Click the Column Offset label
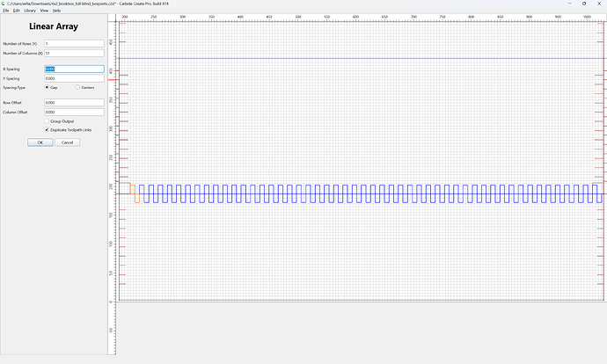This screenshot has width=607, height=364. [15, 113]
